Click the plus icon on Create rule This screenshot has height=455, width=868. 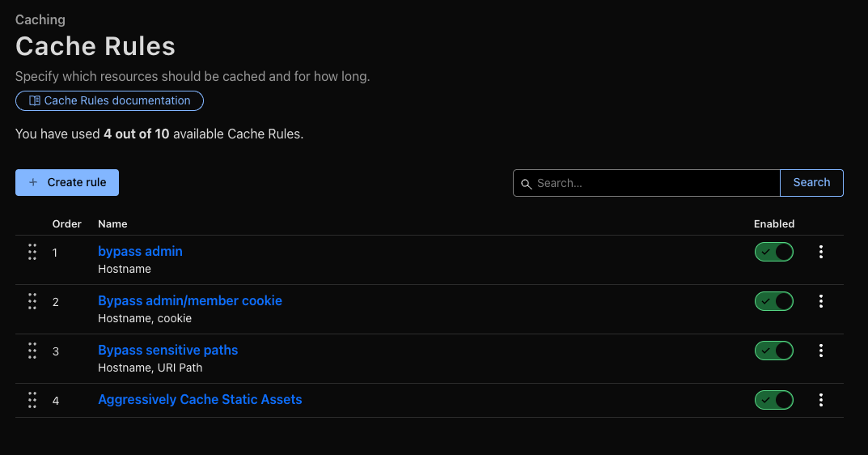(33, 182)
